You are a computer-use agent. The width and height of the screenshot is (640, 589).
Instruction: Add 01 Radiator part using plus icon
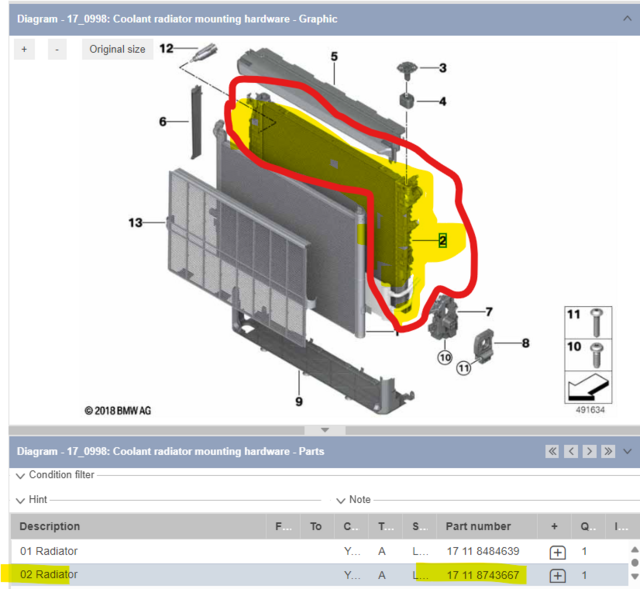557,551
